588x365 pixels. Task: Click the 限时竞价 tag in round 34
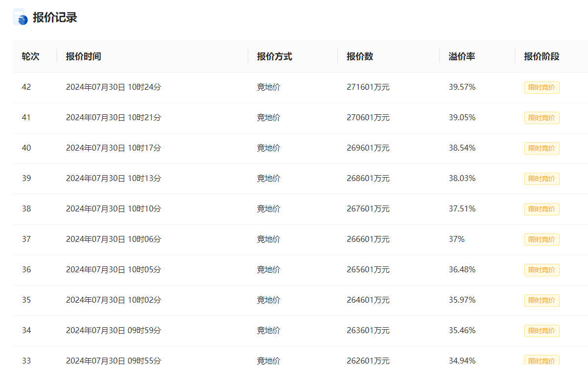click(x=541, y=331)
